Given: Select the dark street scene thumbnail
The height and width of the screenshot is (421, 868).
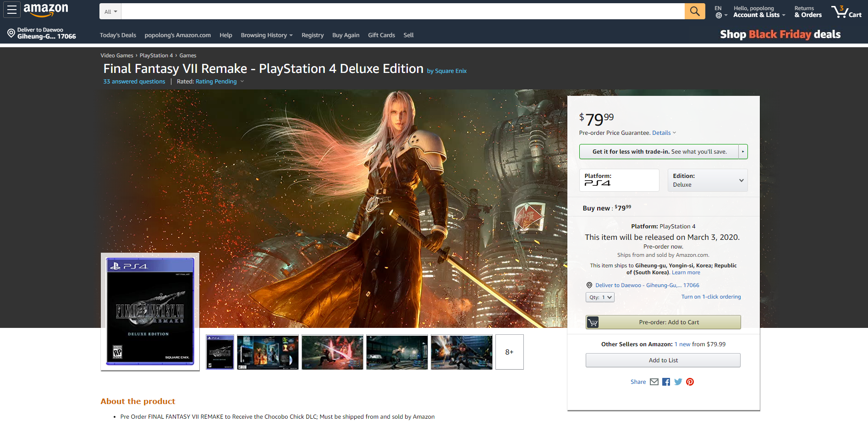Looking at the screenshot, I should tap(397, 352).
